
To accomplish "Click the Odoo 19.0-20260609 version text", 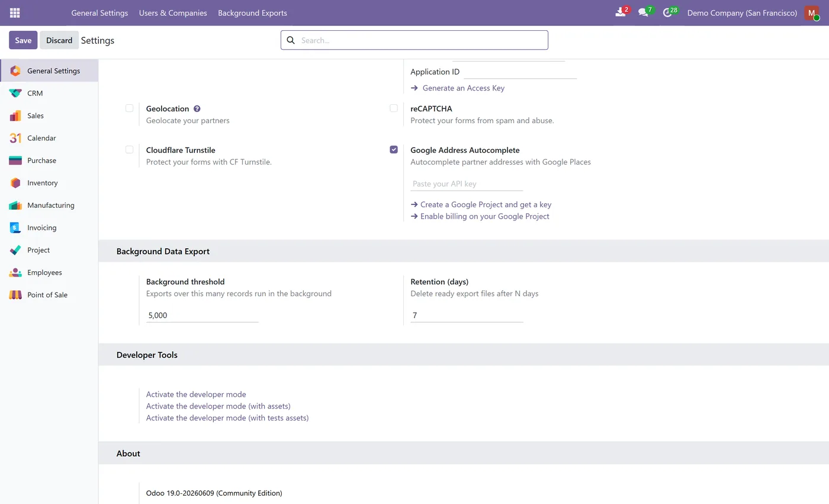I will coord(214,493).
